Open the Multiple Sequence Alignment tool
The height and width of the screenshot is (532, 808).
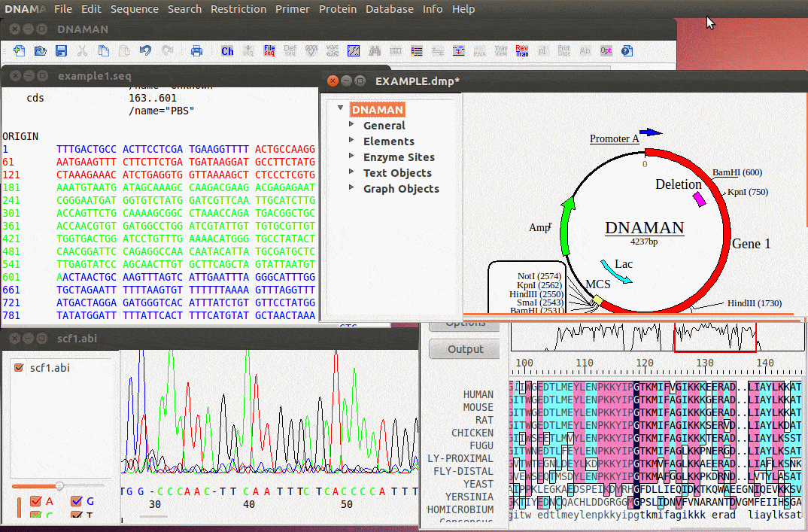(416, 50)
